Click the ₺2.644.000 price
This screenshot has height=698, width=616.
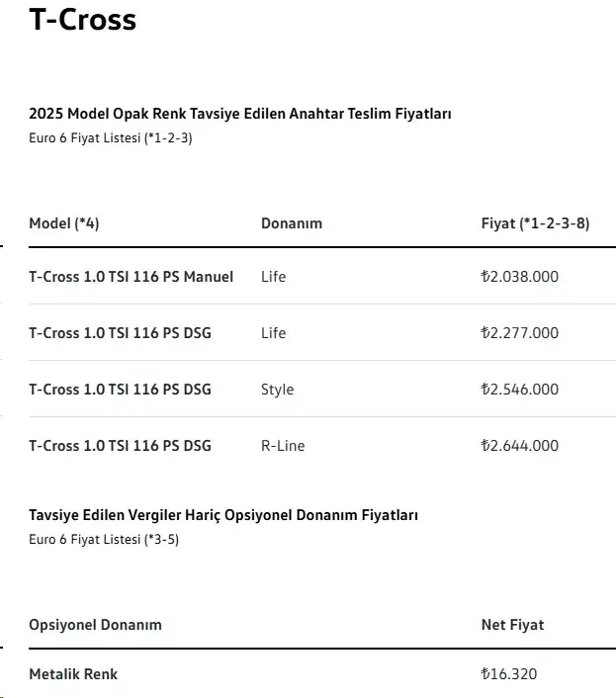(520, 446)
